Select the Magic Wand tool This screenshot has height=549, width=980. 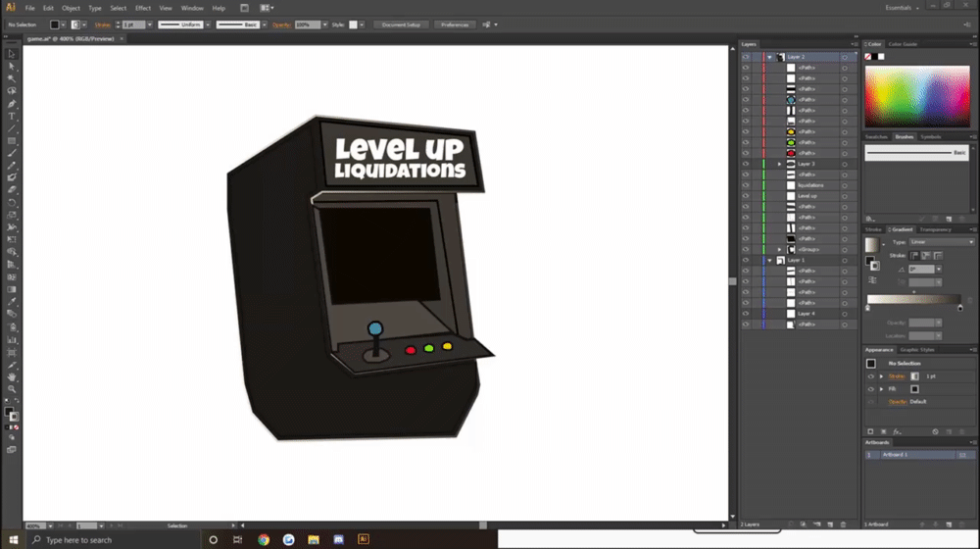tap(11, 78)
